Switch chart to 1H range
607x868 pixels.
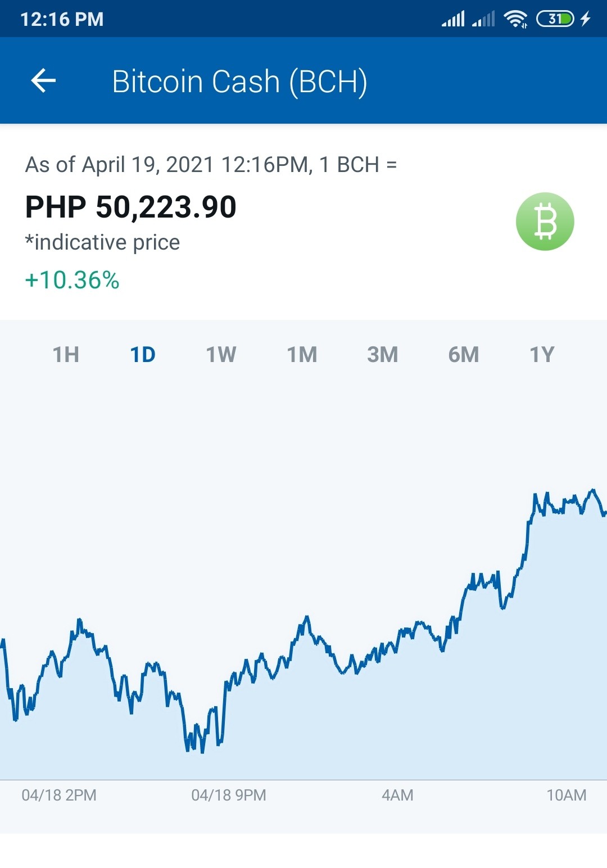66,355
